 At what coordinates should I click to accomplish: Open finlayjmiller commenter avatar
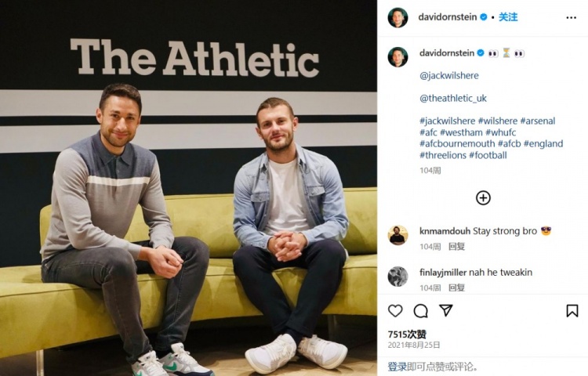pyautogui.click(x=397, y=277)
